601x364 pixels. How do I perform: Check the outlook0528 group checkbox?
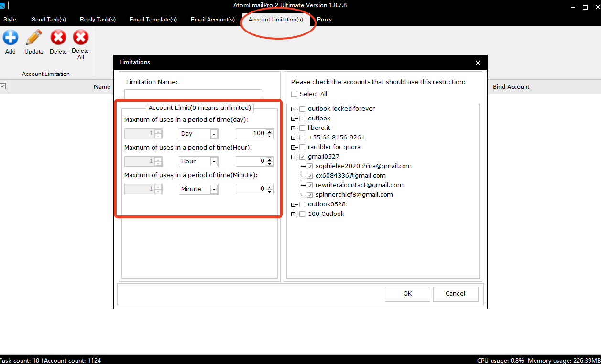click(302, 204)
